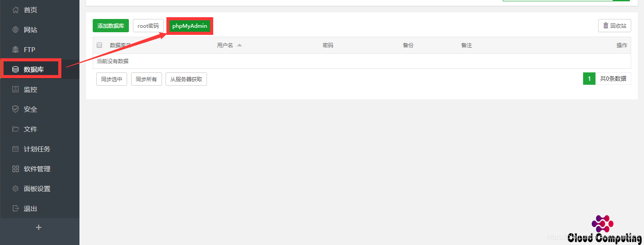This screenshot has width=644, height=245.
Task: Click the 密码 column header
Action: click(x=328, y=45)
